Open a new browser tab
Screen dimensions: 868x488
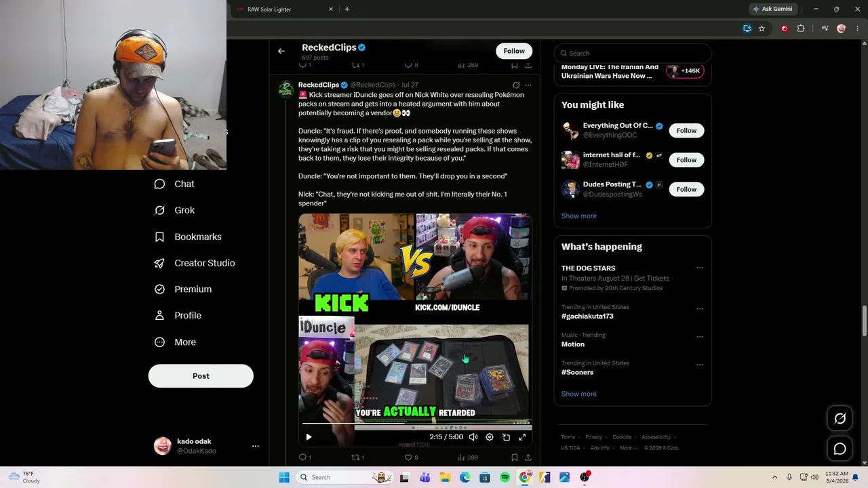pyautogui.click(x=347, y=9)
